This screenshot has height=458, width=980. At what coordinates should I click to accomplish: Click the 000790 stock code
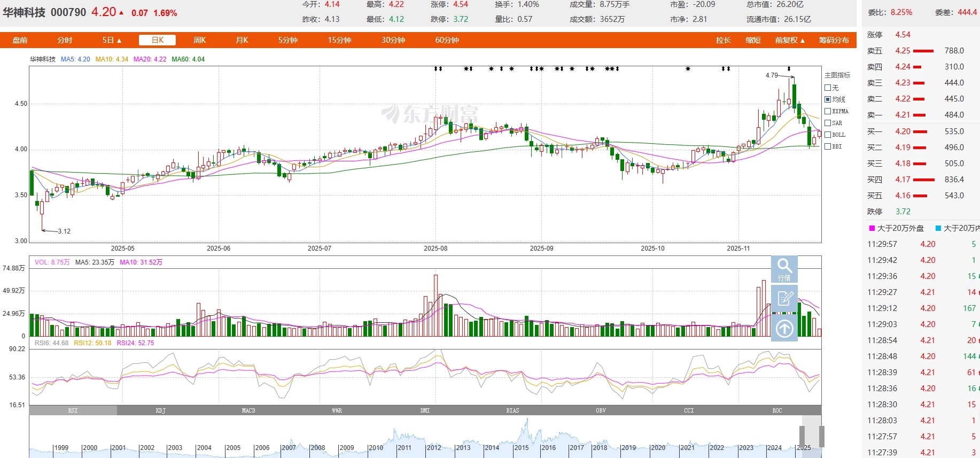68,12
